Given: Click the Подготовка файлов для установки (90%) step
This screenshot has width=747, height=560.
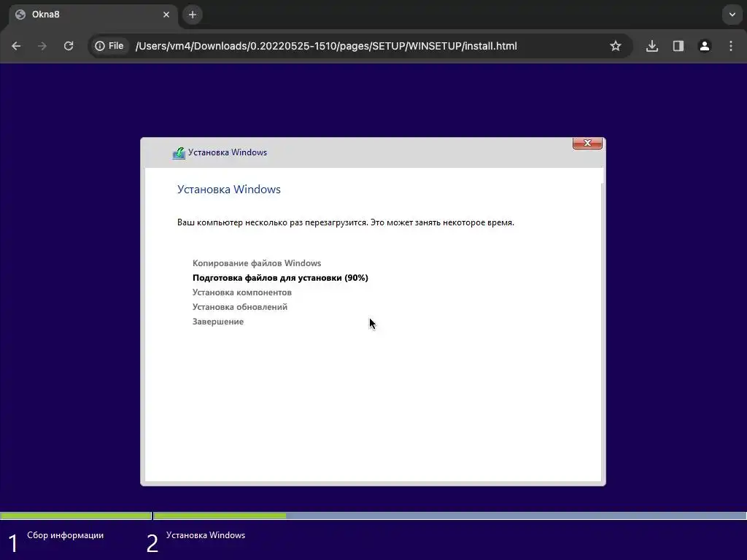Looking at the screenshot, I should click(280, 278).
